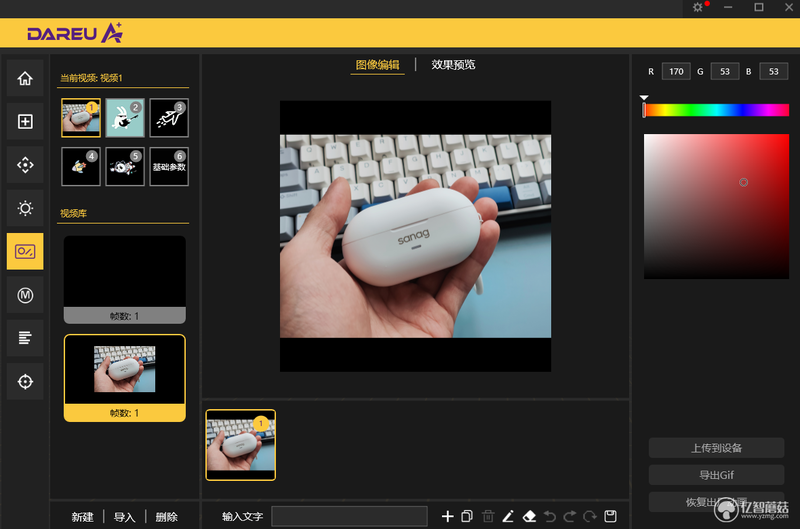Click the settings gear in the title bar
Screen dimensions: 800x529
tap(698, 7)
